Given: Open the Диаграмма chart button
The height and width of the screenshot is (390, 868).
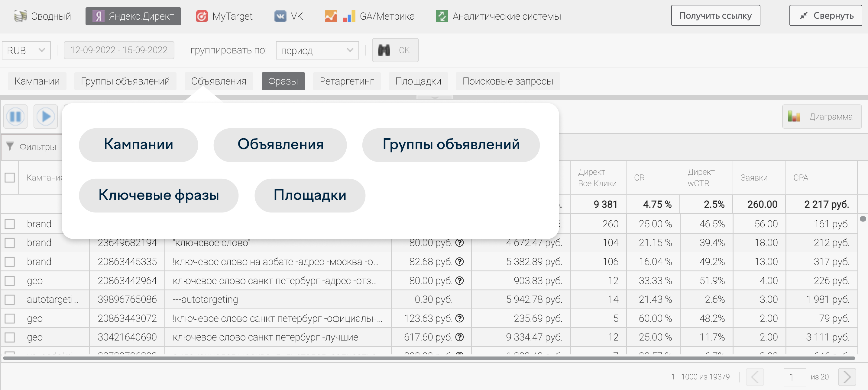Looking at the screenshot, I should click(x=821, y=117).
